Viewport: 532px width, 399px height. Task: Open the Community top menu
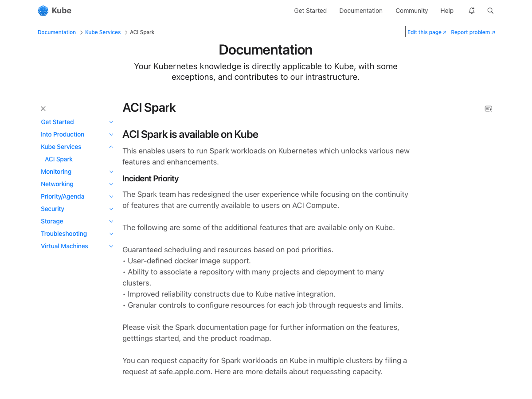412,11
